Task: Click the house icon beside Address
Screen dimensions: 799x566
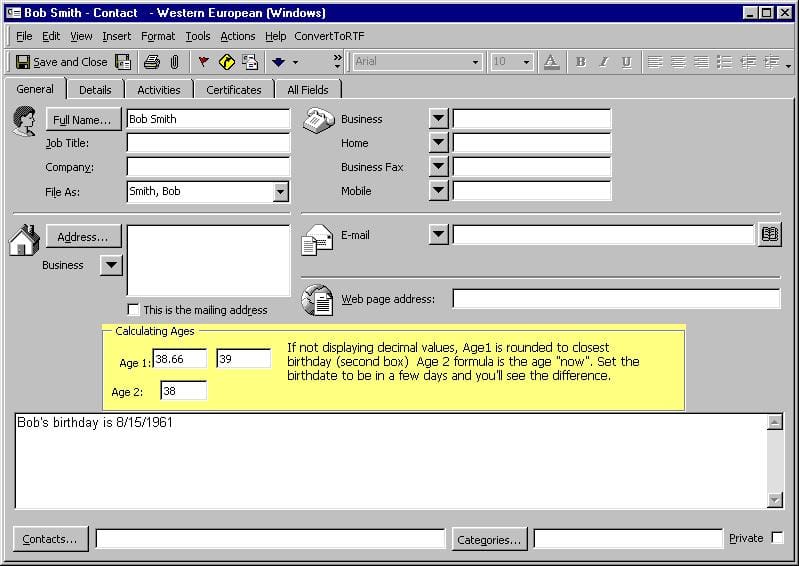Action: (x=24, y=239)
